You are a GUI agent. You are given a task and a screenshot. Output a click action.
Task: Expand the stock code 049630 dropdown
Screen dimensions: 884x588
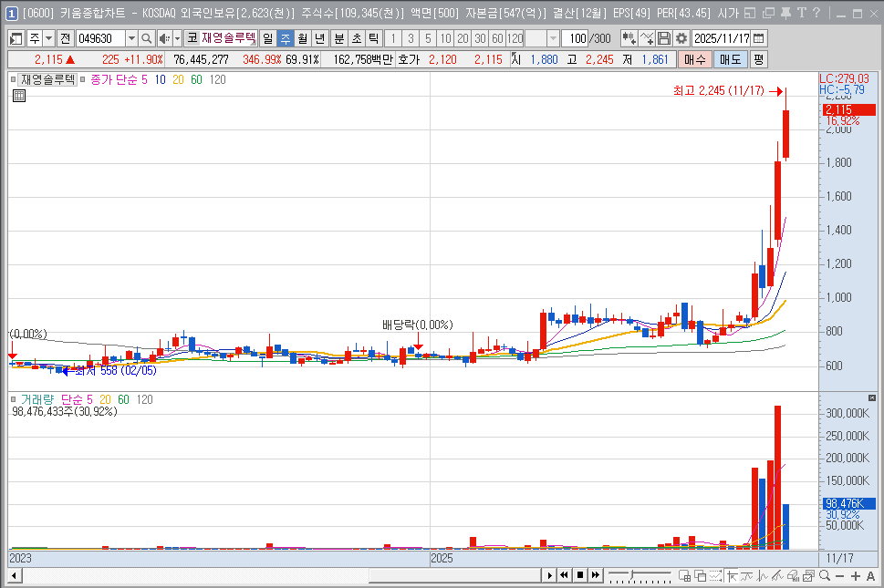pyautogui.click(x=131, y=38)
